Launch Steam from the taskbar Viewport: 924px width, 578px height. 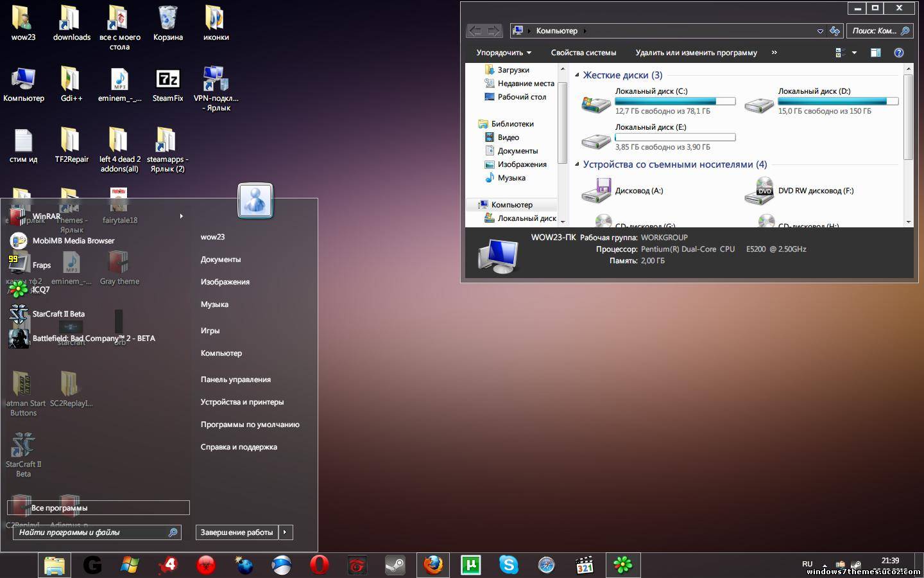click(395, 565)
